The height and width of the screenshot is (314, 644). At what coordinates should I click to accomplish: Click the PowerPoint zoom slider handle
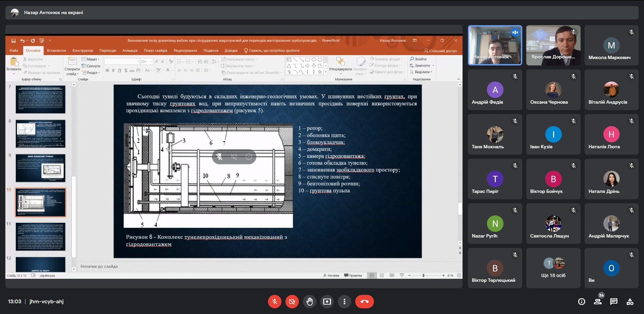coord(423,275)
